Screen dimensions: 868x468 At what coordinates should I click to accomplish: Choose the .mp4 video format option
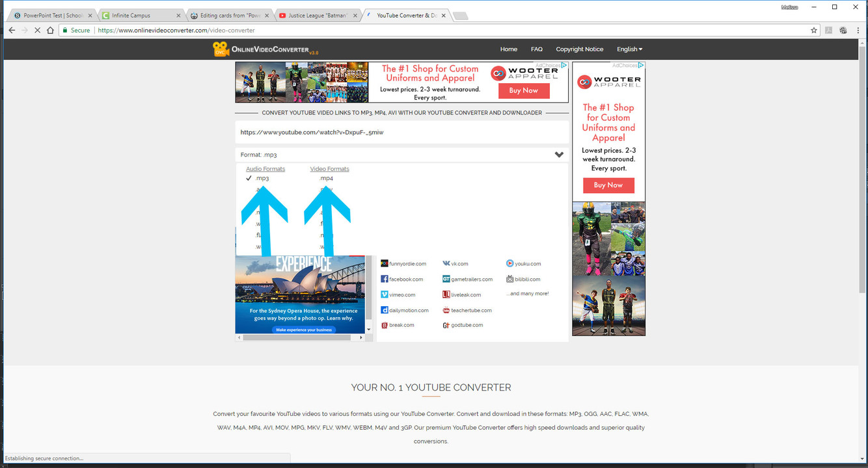(326, 178)
